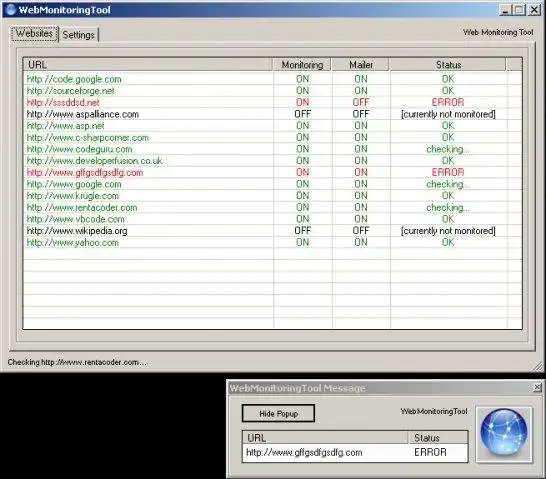The width and height of the screenshot is (546, 479).
Task: Select http://www.gffgsdfgsdfg.com in the main list
Action: (x=85, y=173)
